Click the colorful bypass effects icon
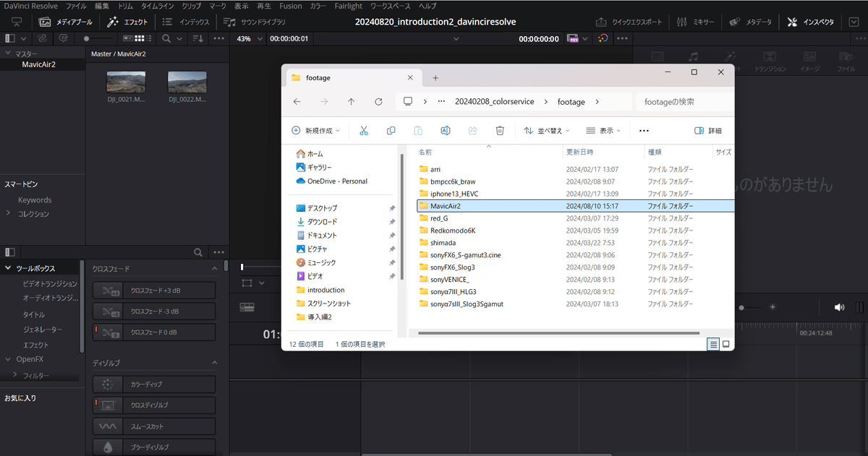This screenshot has height=456, width=868. coord(603,38)
